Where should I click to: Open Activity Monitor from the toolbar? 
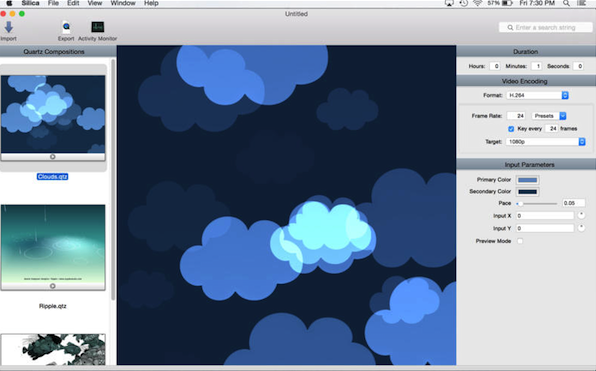[98, 27]
